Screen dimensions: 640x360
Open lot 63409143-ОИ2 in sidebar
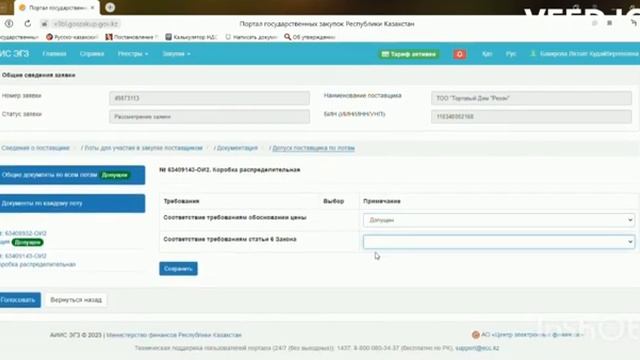click(x=25, y=256)
